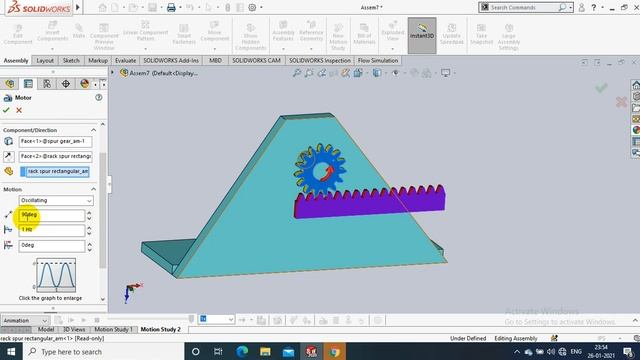Click Zoom to Fit view icon

(297, 73)
